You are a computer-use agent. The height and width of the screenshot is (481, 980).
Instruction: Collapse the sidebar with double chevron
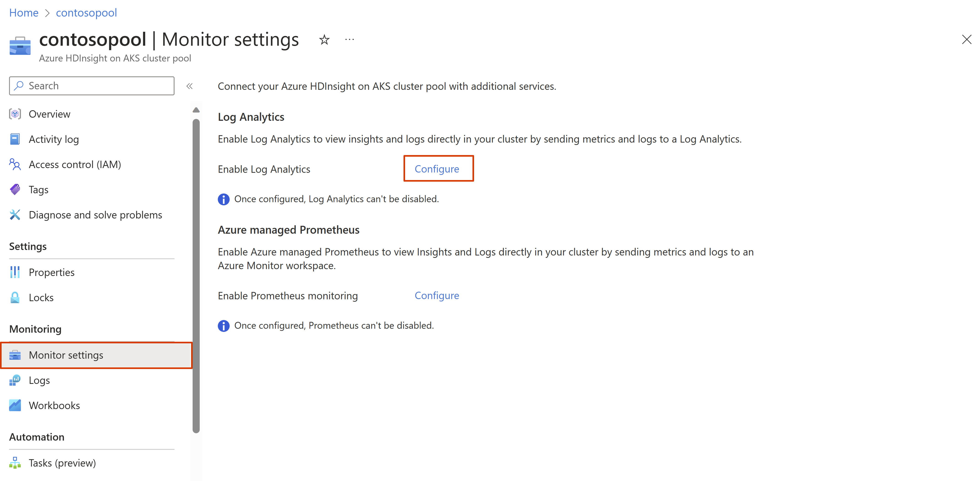189,86
